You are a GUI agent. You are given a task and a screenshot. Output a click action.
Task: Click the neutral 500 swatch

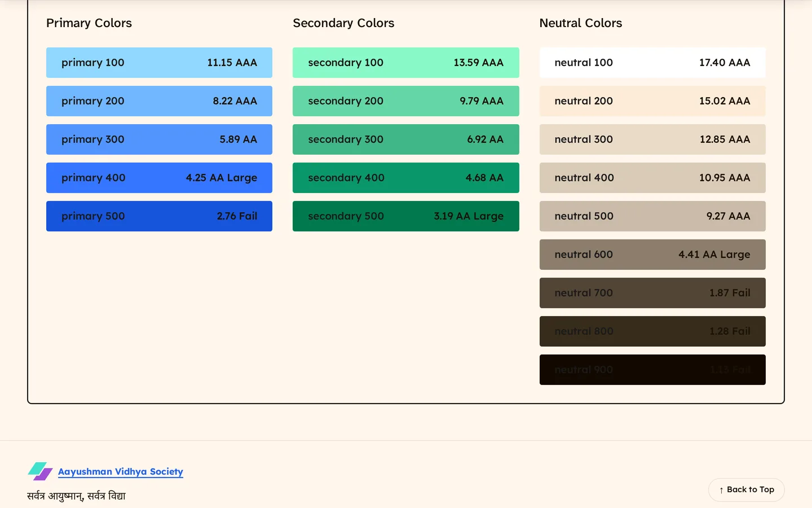[x=652, y=216]
